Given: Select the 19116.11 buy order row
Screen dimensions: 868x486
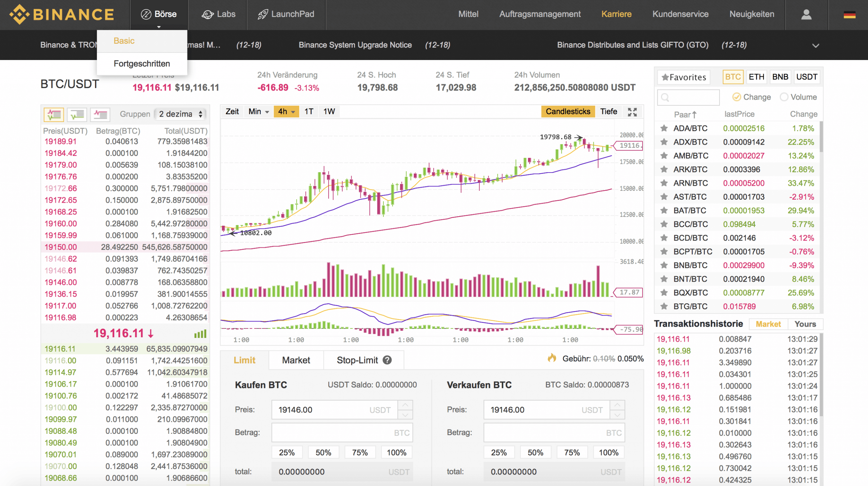Looking at the screenshot, I should point(125,349).
